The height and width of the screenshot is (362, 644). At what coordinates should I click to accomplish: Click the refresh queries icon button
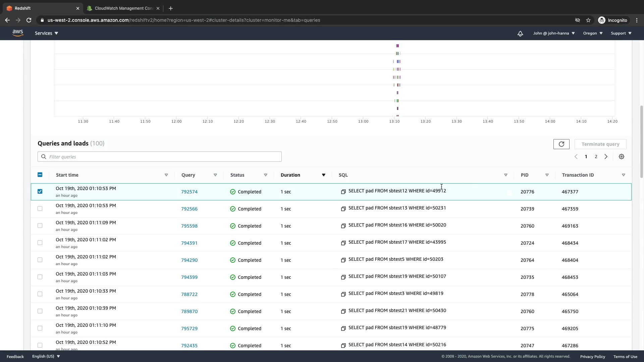(x=561, y=144)
